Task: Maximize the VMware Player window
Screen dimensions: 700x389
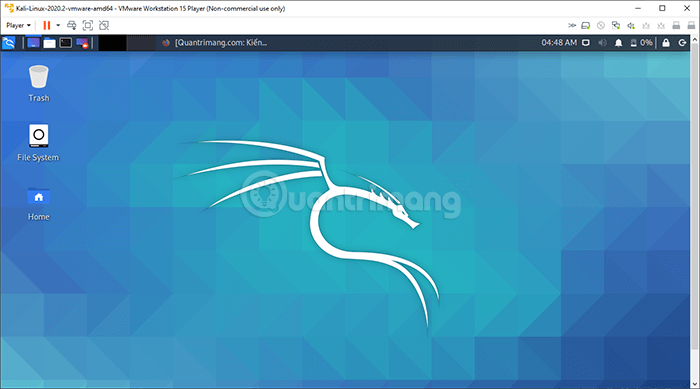Action: 662,8
